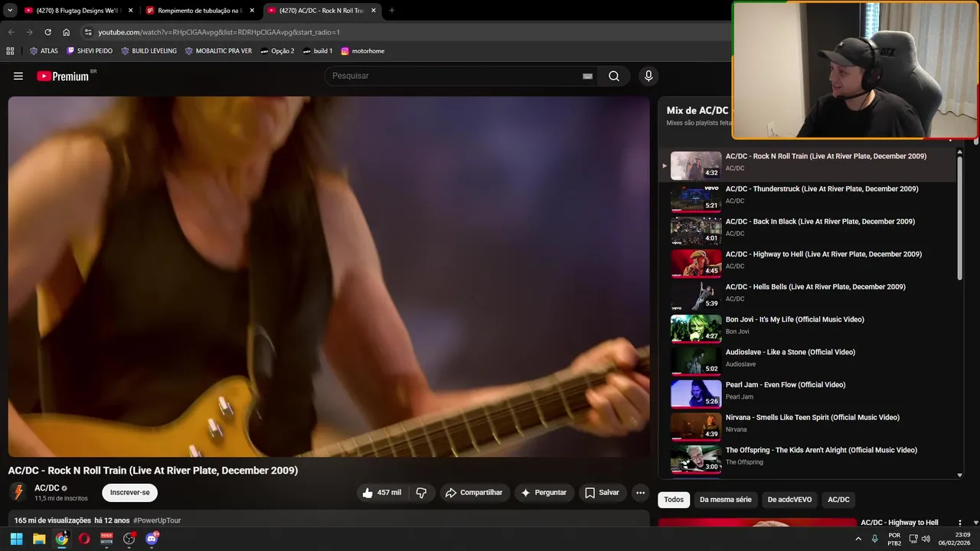Open Opera browser from taskbar

pyautogui.click(x=84, y=539)
